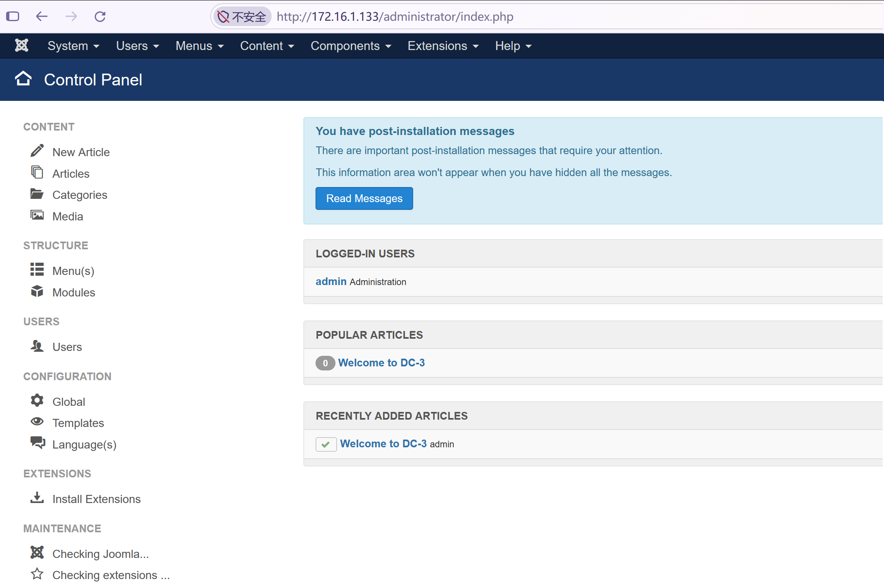884x588 pixels.
Task: Click the Templates eye icon
Action: [x=37, y=422]
